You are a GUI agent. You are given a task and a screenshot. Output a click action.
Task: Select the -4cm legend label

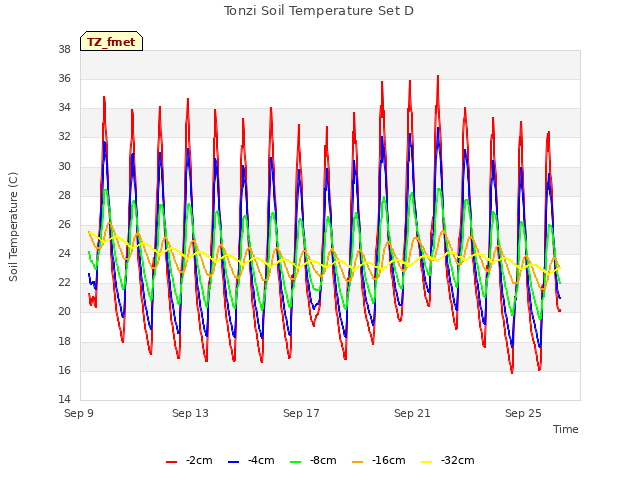[261, 460]
